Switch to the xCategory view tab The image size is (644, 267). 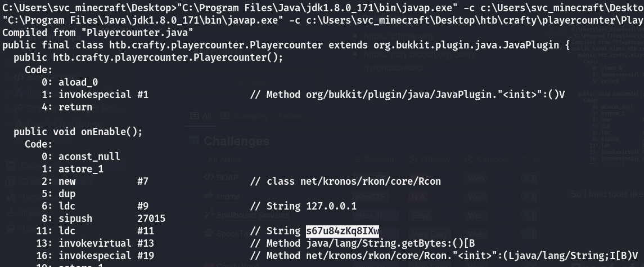(x=244, y=116)
